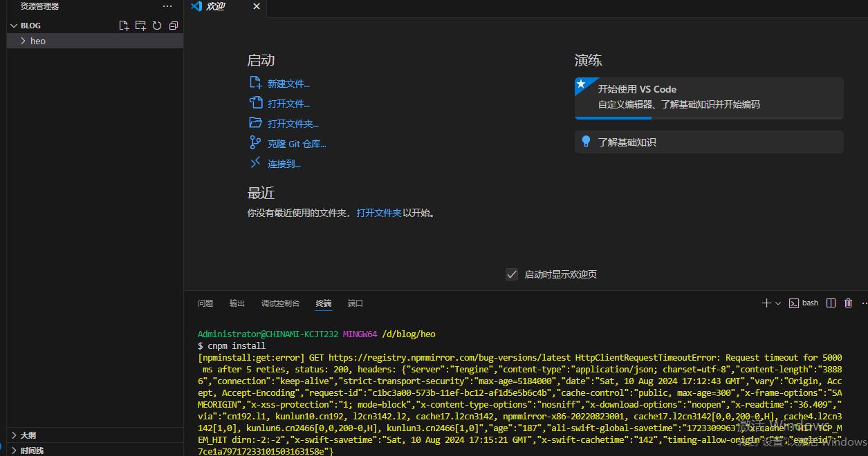
Task: Click the New File icon in explorer header
Action: (x=124, y=26)
